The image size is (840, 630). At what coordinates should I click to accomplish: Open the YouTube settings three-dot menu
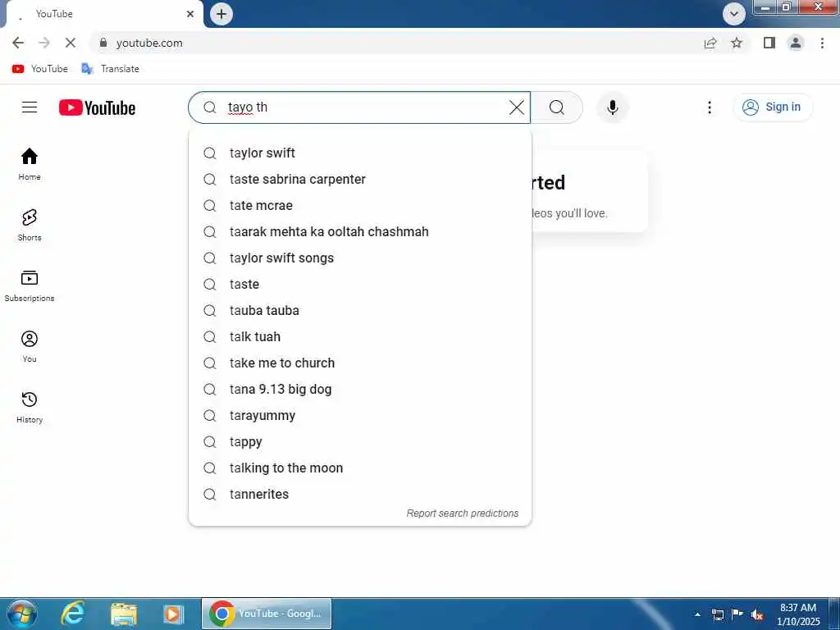coord(710,107)
